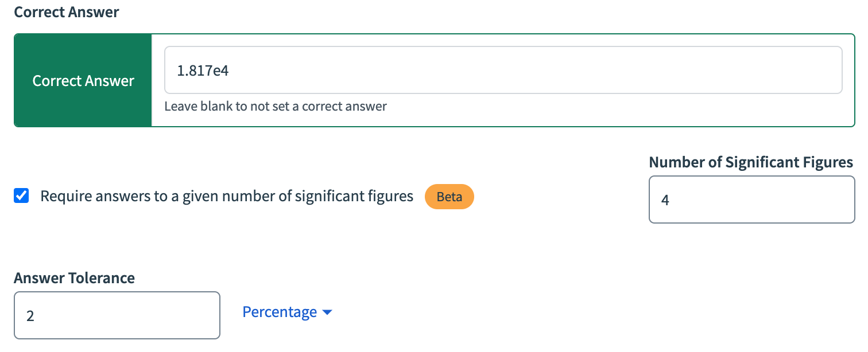Click the green Correct Answer side label
Viewport: 868px width, 352px height.
83,80
